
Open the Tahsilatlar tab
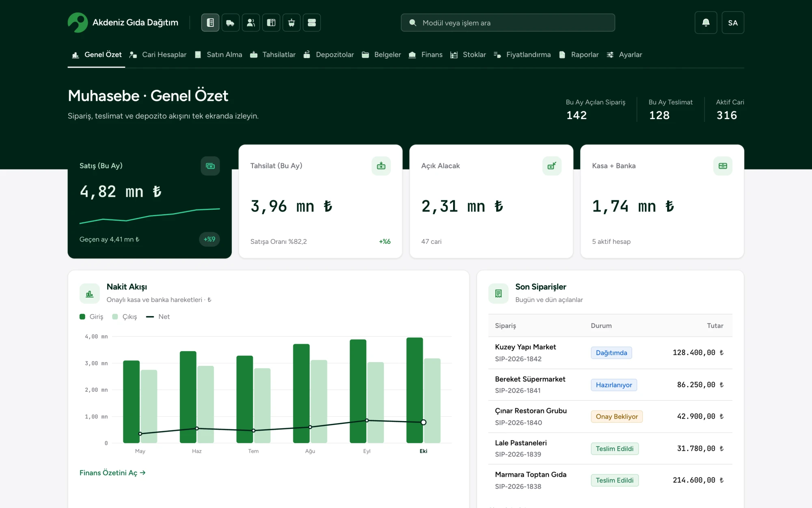click(273, 55)
